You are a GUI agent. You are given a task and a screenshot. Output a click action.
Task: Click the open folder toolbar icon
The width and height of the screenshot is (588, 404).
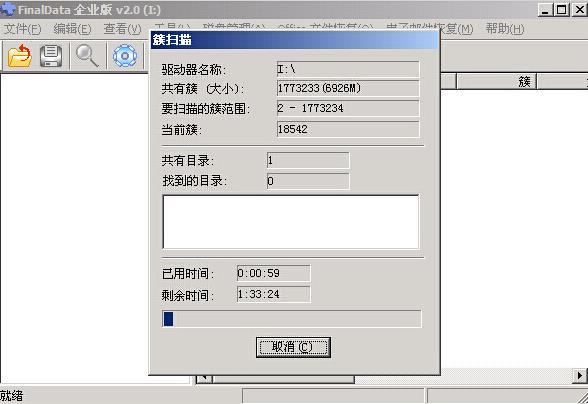[20, 56]
